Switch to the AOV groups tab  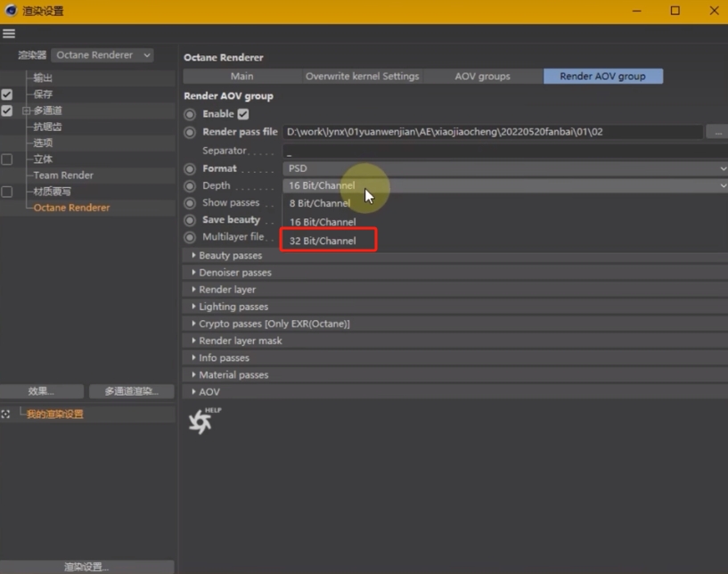pyautogui.click(x=482, y=76)
